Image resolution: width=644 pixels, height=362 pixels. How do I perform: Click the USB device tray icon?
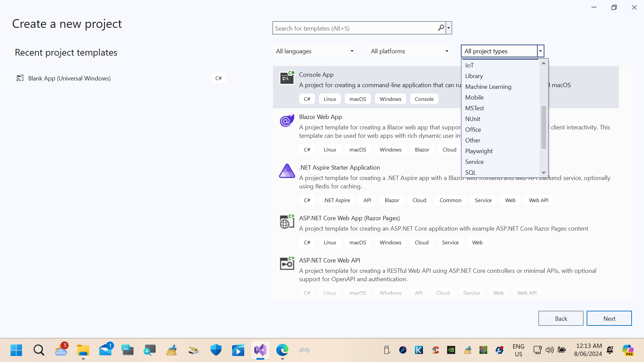click(x=387, y=350)
